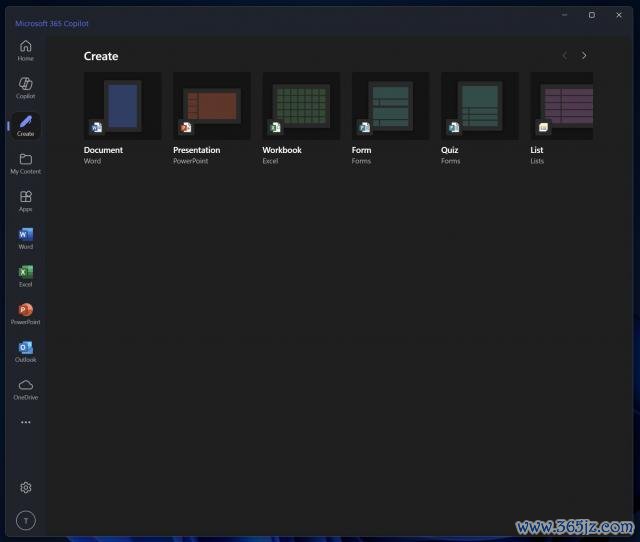Open the My Content folder
The width and height of the screenshot is (640, 542).
click(25, 164)
